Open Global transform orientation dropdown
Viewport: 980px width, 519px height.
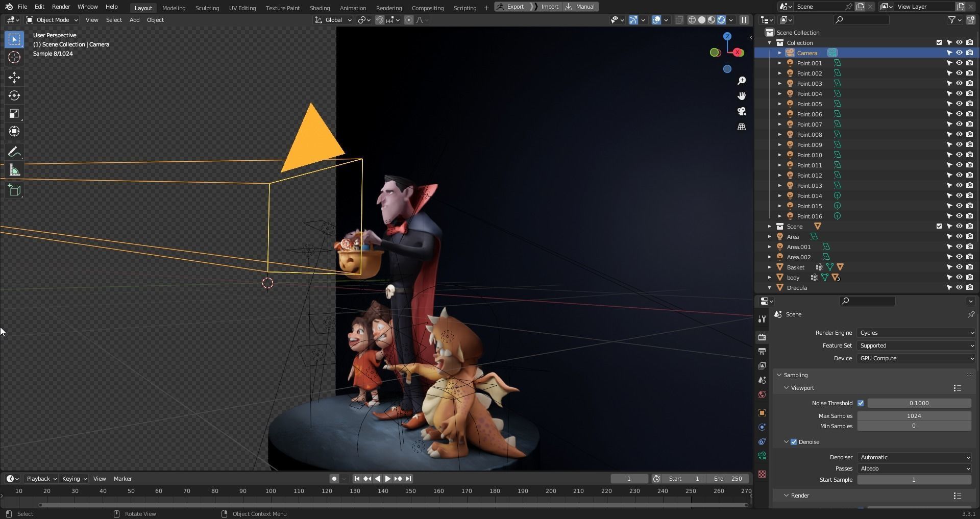point(333,20)
